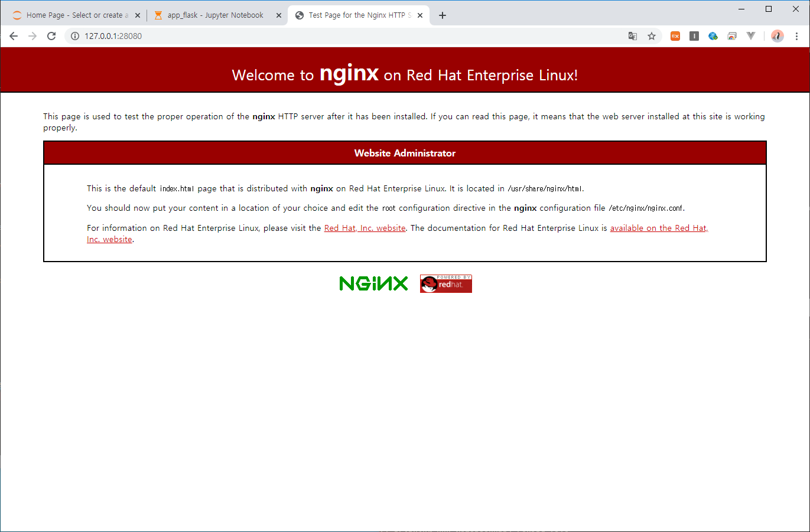The image size is (810, 532).
Task: Open a new tab with plus button
Action: click(x=443, y=15)
